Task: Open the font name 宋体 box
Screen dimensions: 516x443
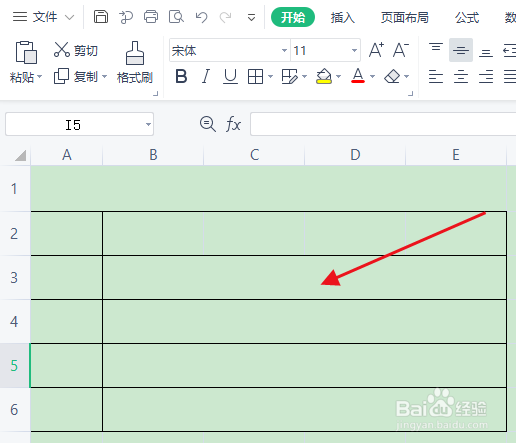Action: tap(229, 50)
